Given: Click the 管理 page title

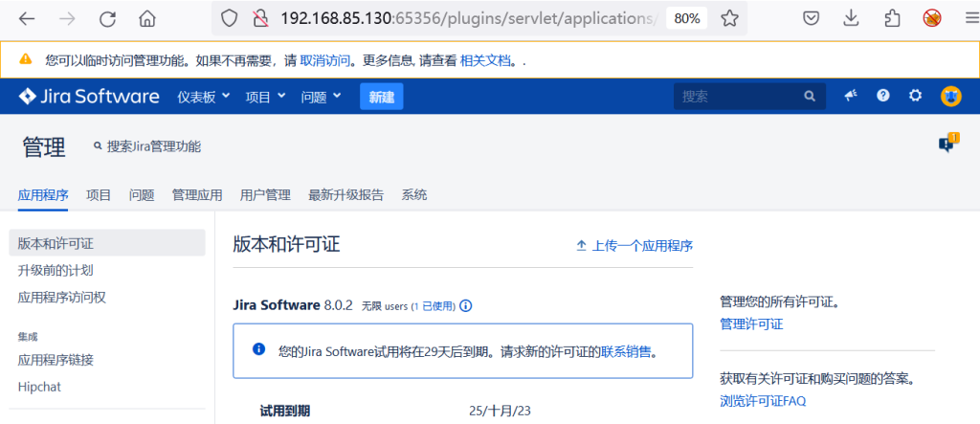Looking at the screenshot, I should point(44,147).
